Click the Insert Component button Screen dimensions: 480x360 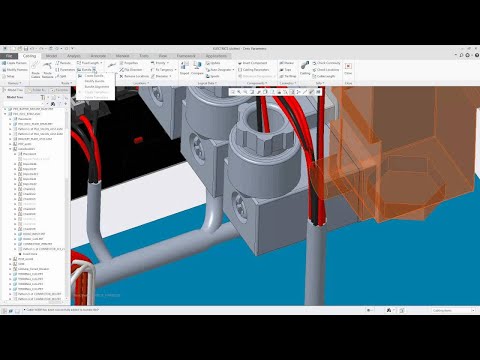(252, 63)
